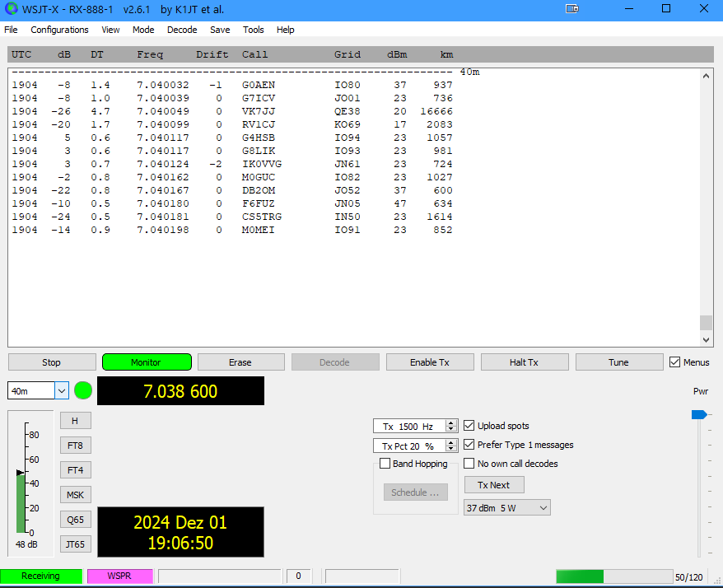This screenshot has width=723, height=588.
Task: Click the 50/120 progress bar
Action: click(614, 576)
